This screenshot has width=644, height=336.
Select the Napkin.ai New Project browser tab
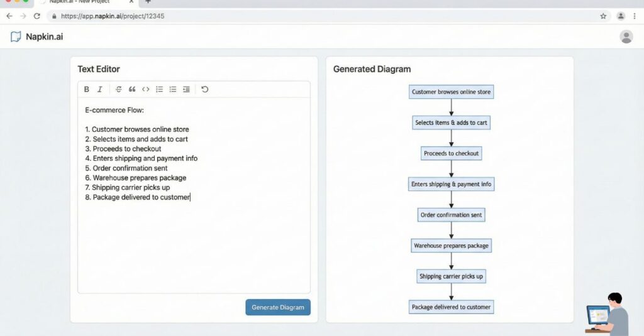pyautogui.click(x=82, y=2)
